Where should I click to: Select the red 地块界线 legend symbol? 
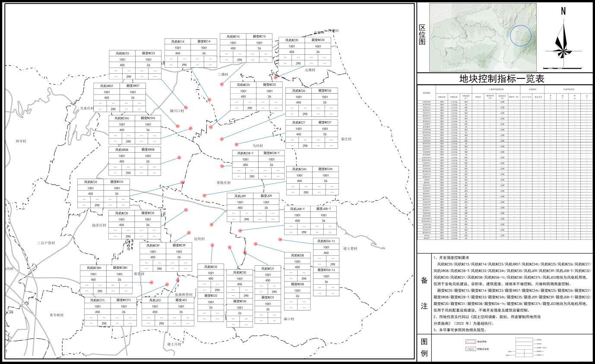pos(470,341)
